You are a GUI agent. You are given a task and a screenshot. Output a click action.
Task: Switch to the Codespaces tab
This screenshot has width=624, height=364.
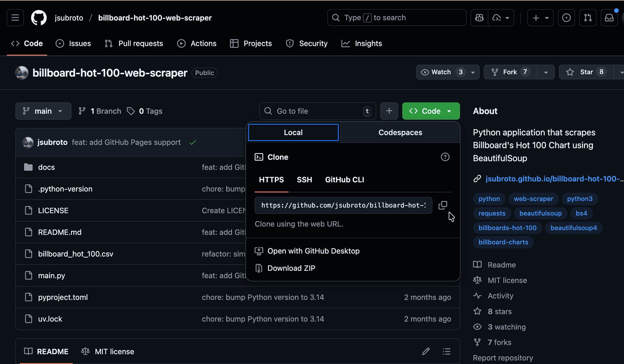[400, 132]
